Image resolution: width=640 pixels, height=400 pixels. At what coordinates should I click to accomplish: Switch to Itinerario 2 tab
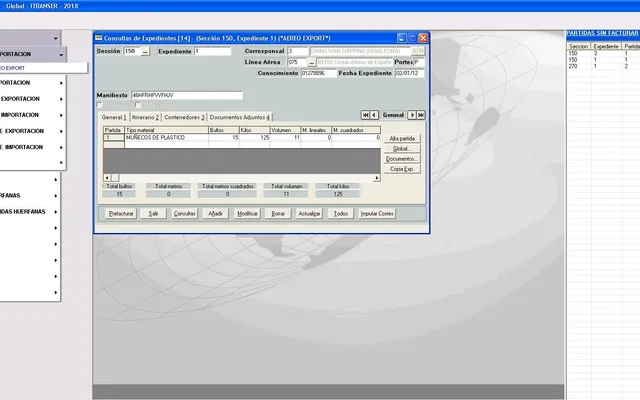[145, 117]
